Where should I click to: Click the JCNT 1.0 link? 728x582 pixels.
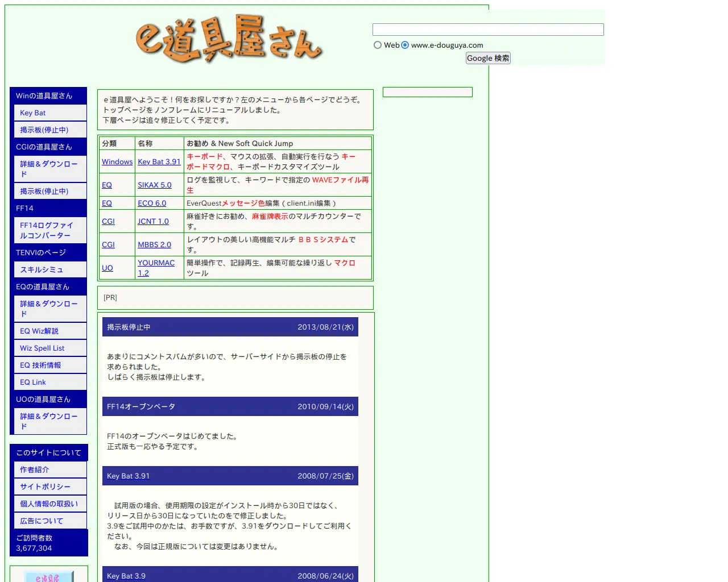pos(153,222)
